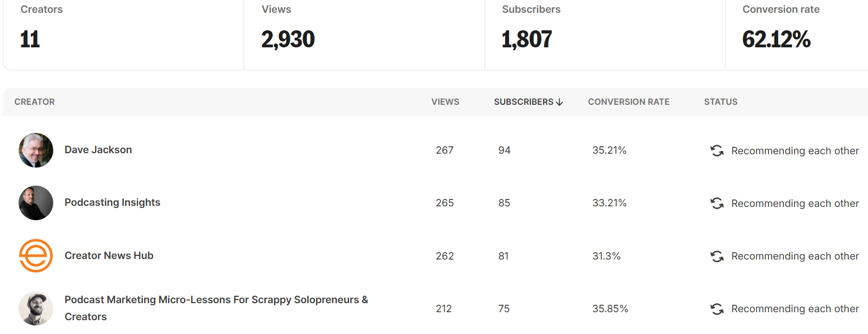Open the Status column header
Screen dimensions: 868x334
(x=721, y=102)
